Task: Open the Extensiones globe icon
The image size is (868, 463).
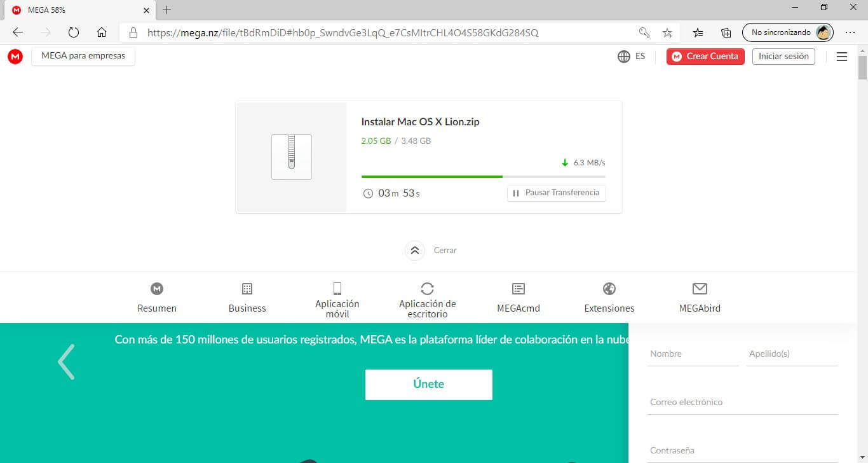Action: click(x=609, y=289)
